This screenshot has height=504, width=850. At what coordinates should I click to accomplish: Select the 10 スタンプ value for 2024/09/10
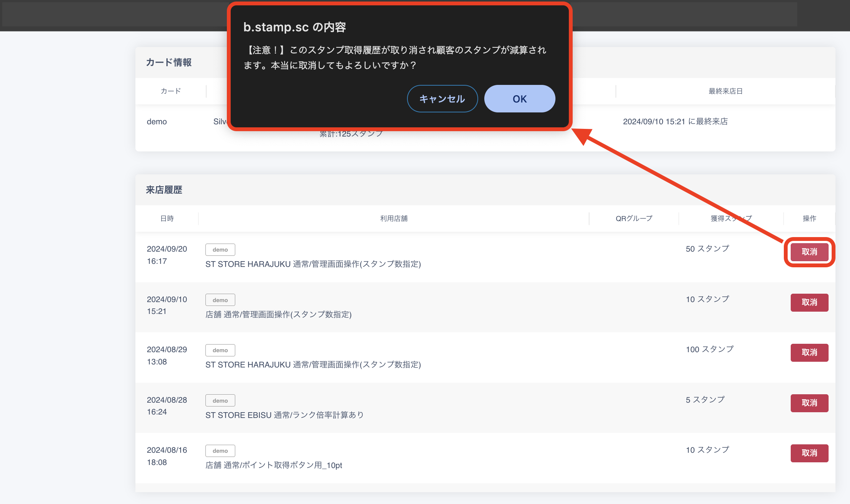(707, 299)
